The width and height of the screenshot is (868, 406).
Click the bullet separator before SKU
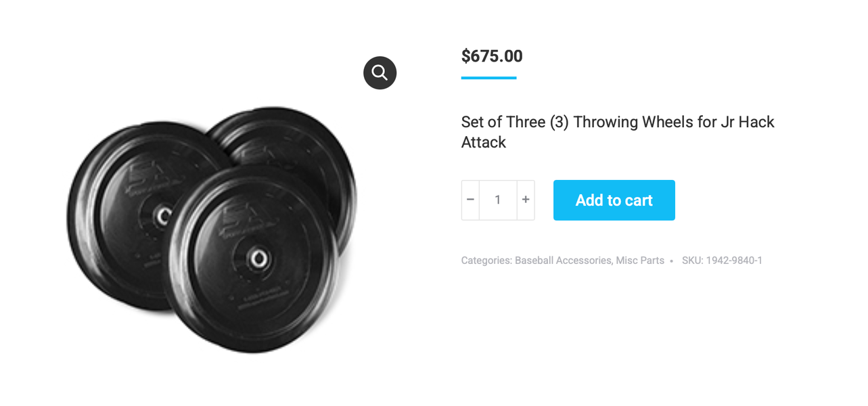point(672,261)
